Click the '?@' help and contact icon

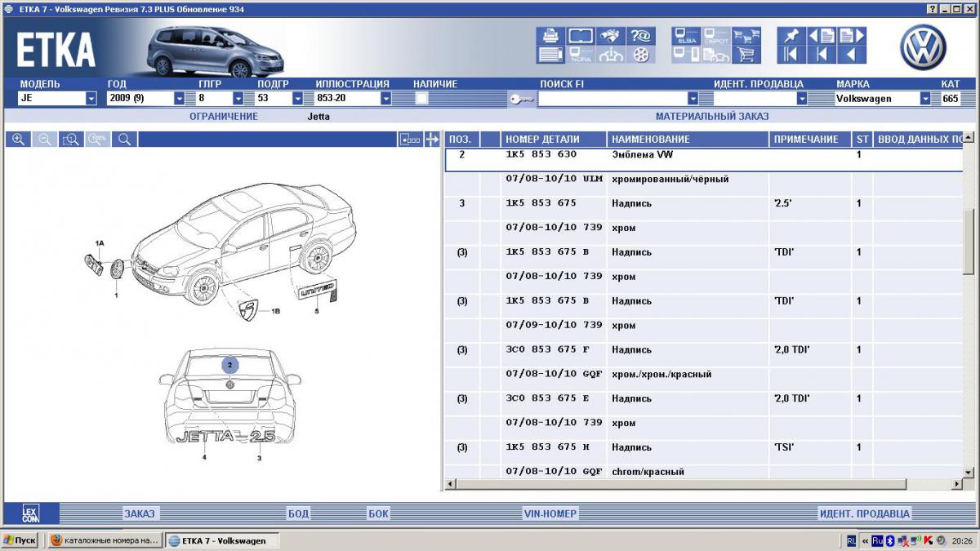[x=640, y=36]
